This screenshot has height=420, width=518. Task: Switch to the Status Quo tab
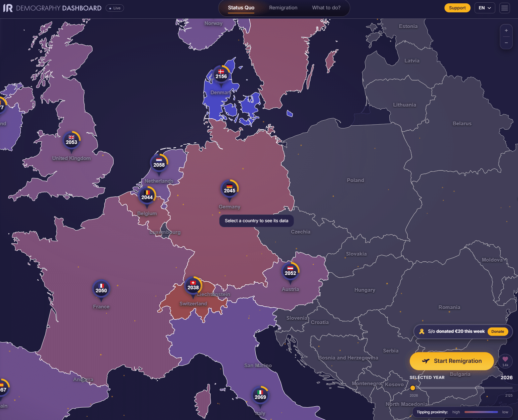pos(241,8)
